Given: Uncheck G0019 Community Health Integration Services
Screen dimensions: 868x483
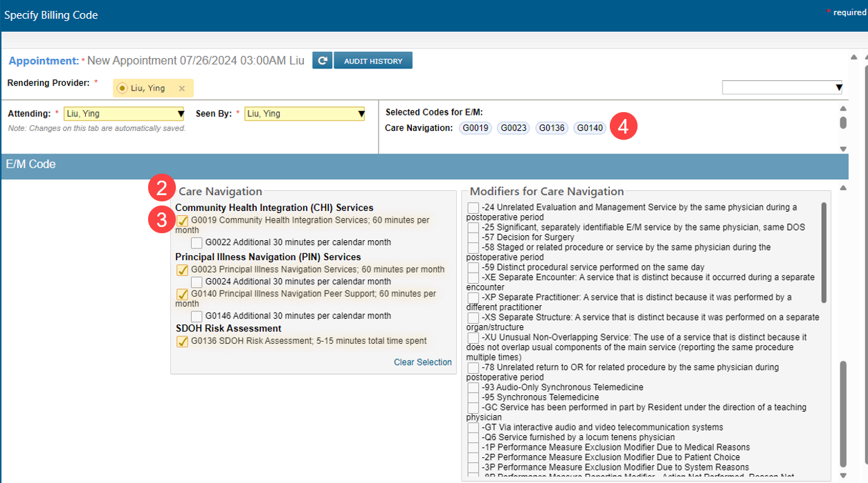Looking at the screenshot, I should [183, 221].
